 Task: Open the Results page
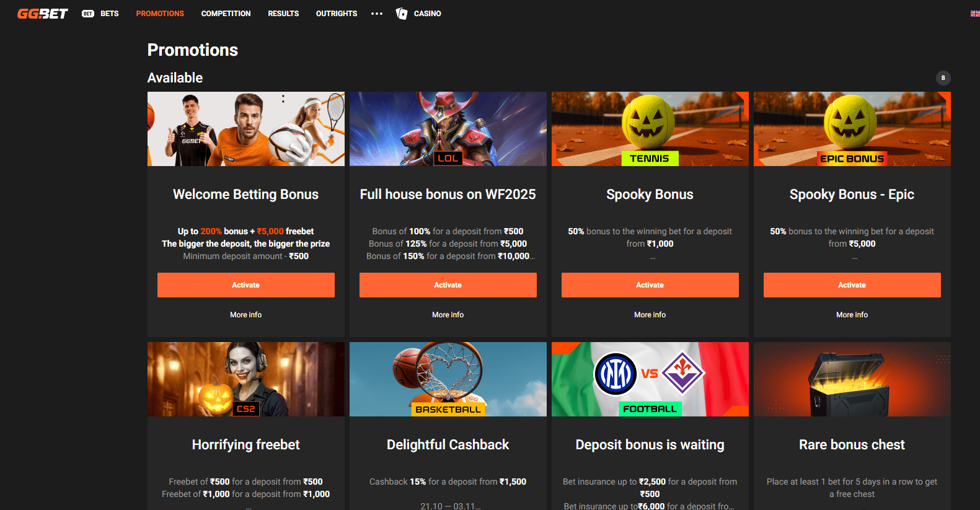coord(283,14)
